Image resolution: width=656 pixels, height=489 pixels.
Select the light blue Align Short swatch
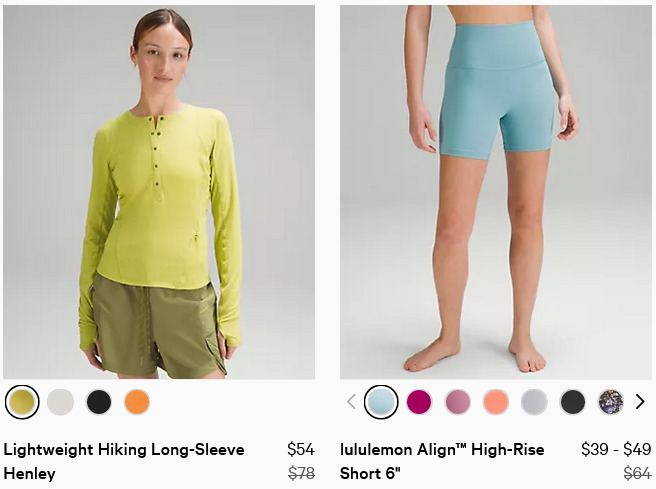381,402
